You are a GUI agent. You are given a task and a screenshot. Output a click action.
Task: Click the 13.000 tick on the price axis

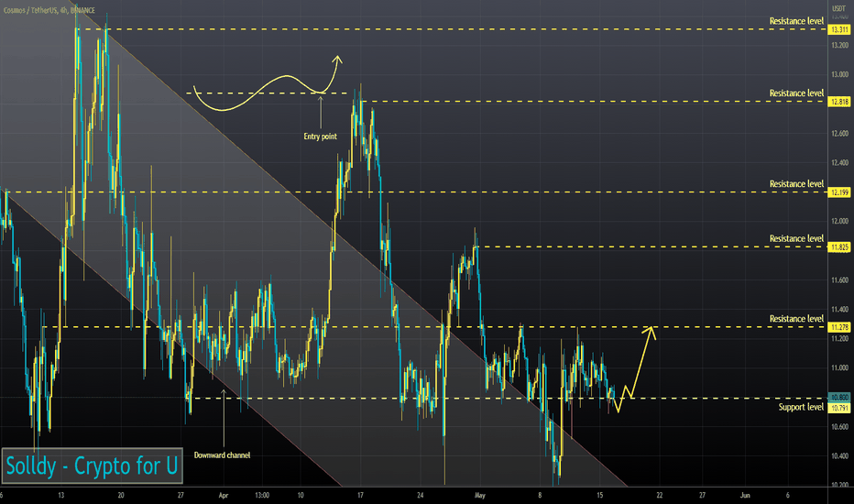pos(839,74)
